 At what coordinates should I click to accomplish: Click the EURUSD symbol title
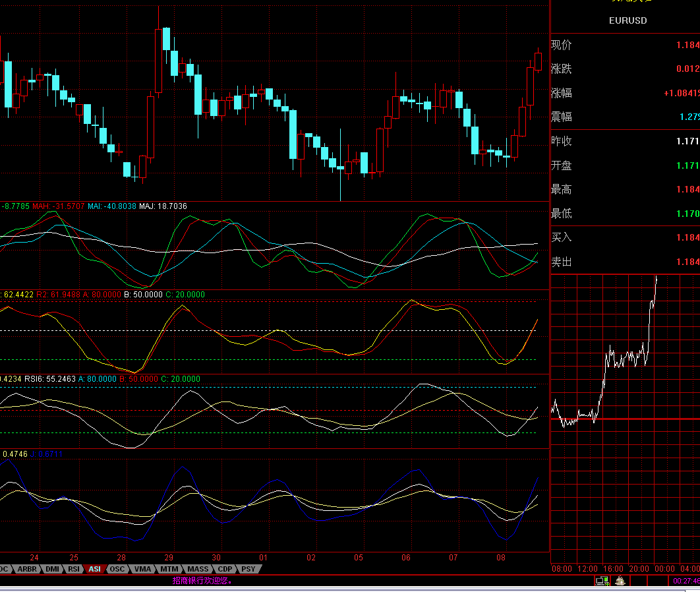point(627,20)
